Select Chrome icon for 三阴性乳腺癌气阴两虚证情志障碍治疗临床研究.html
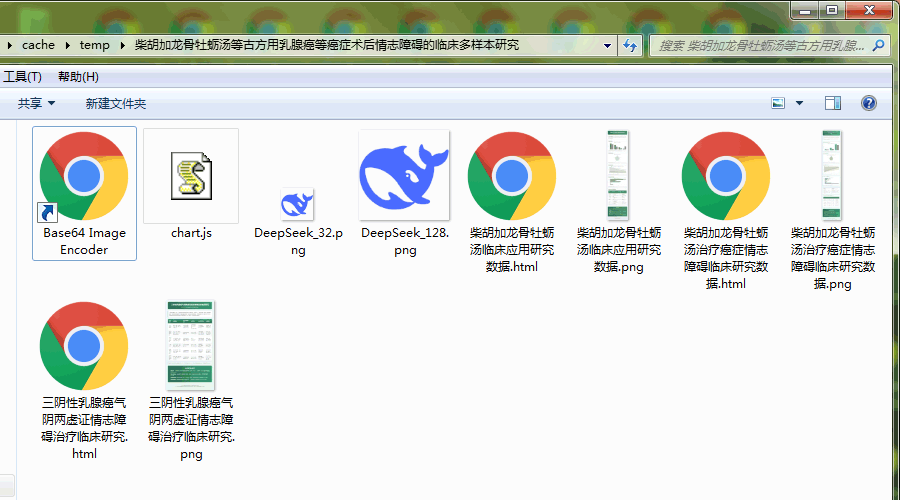 pyautogui.click(x=84, y=346)
